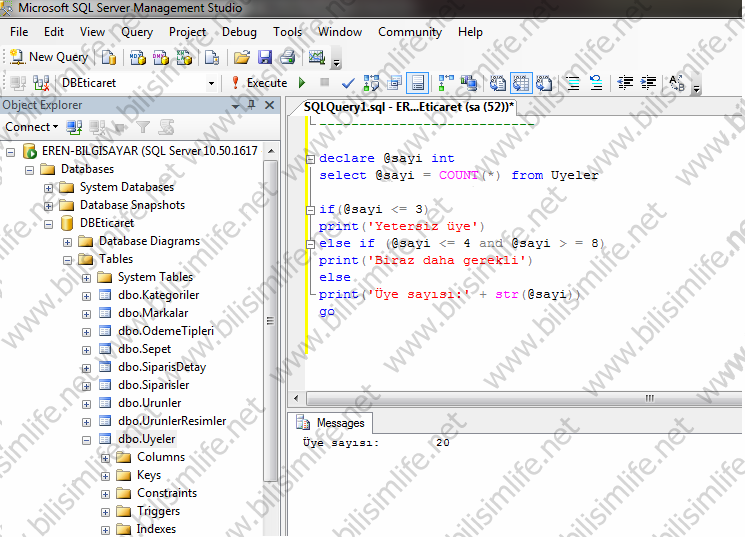Click the Database Engine Query icon
This screenshot has height=537, width=745.
109,58
